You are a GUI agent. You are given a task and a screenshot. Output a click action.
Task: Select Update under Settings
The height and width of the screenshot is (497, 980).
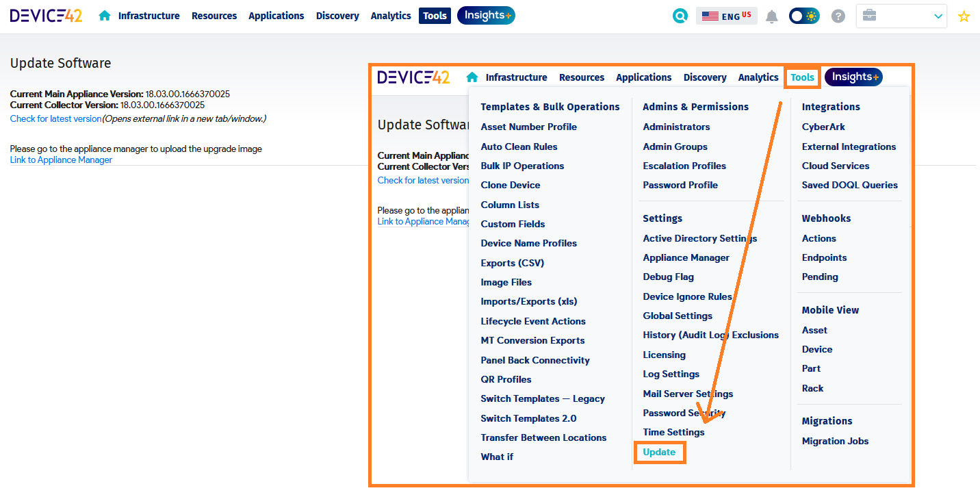point(659,452)
